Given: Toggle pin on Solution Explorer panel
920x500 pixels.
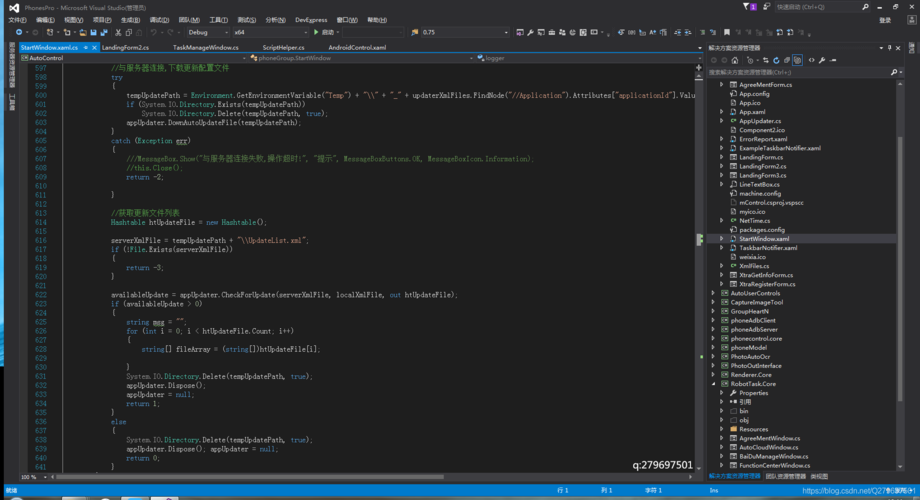Looking at the screenshot, I should coord(889,48).
